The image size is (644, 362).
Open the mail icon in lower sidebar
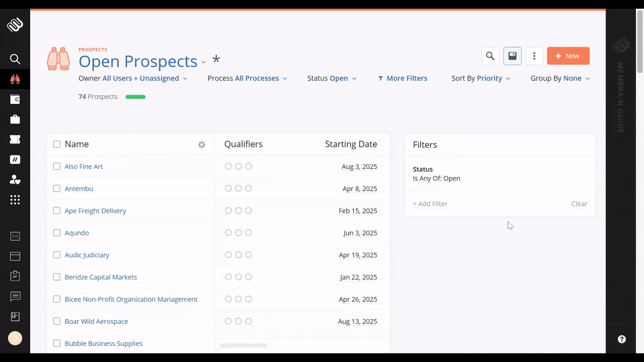point(14,236)
